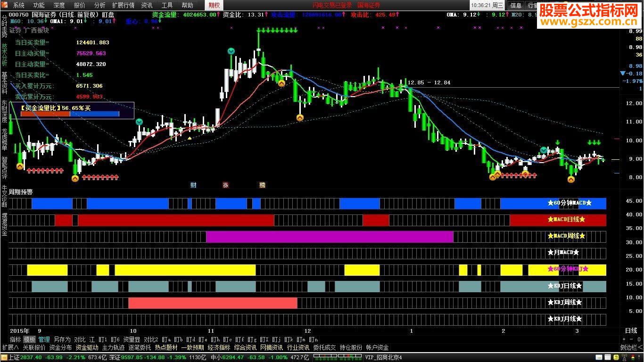The width and height of the screenshot is (644, 362).
Task: Click the 涨 marker under the chart
Action: (225, 185)
